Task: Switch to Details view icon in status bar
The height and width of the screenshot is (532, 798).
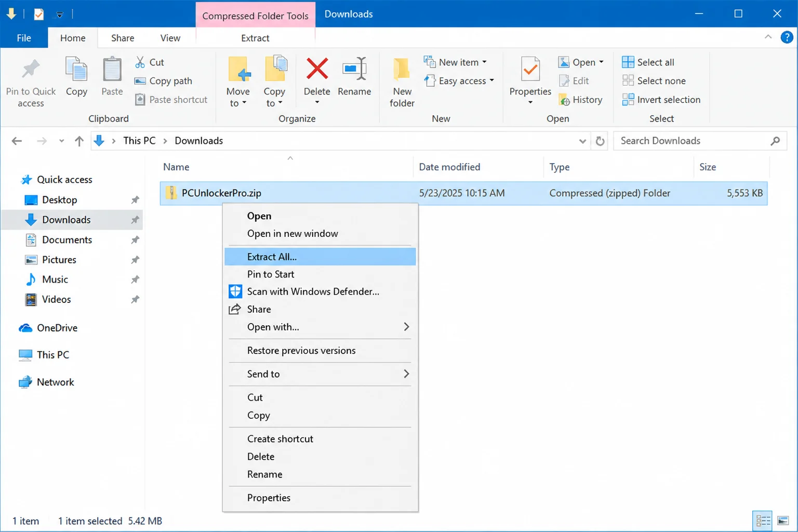Action: [x=763, y=520]
